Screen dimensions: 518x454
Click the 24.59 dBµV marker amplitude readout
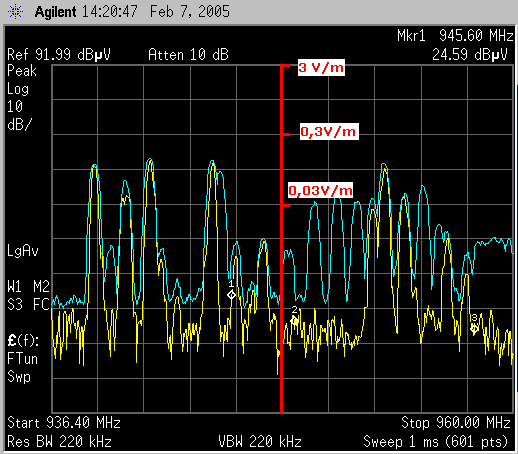click(x=470, y=54)
